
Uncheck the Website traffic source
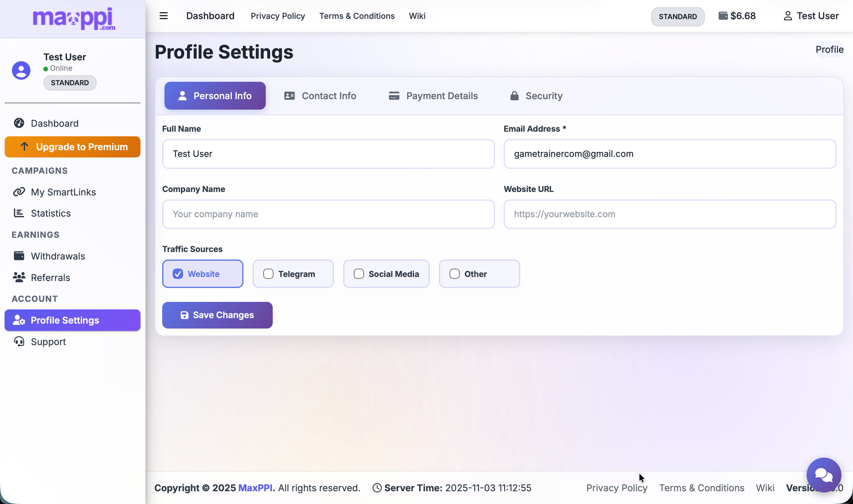pos(178,274)
